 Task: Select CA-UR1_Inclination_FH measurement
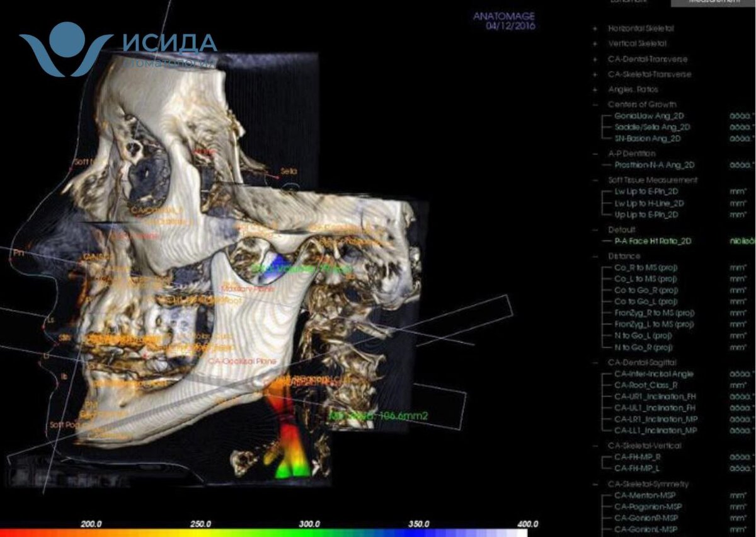coord(656,397)
